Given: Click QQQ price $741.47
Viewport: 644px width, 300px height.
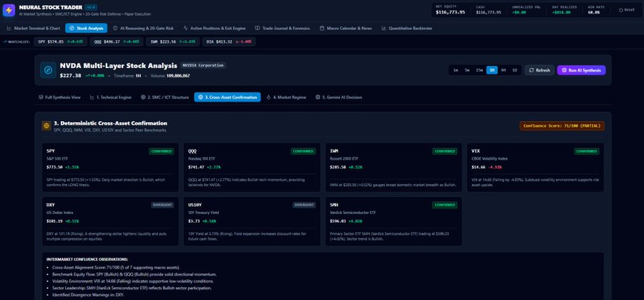Looking at the screenshot, I should [x=196, y=168].
